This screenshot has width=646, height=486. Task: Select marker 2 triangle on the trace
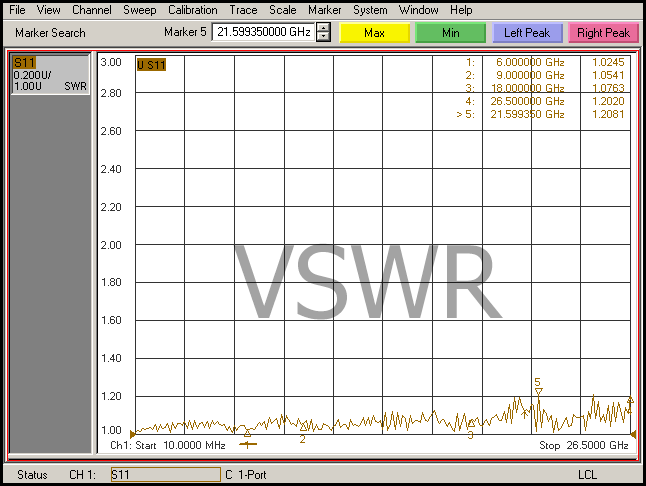click(x=303, y=427)
